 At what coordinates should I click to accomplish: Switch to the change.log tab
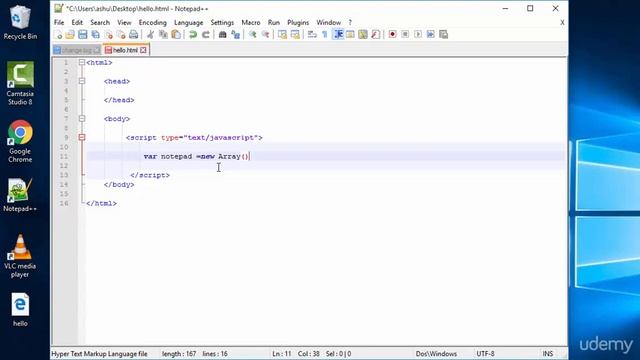[77, 50]
